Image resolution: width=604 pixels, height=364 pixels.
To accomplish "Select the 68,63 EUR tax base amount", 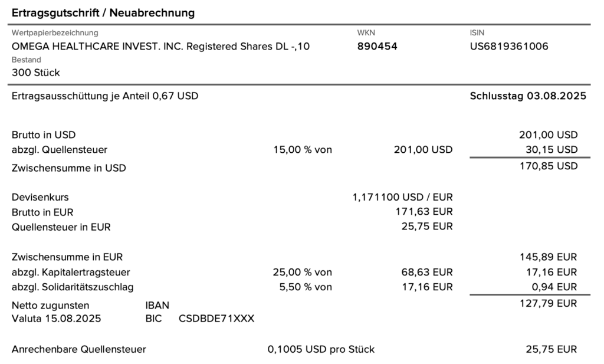I will click(427, 272).
